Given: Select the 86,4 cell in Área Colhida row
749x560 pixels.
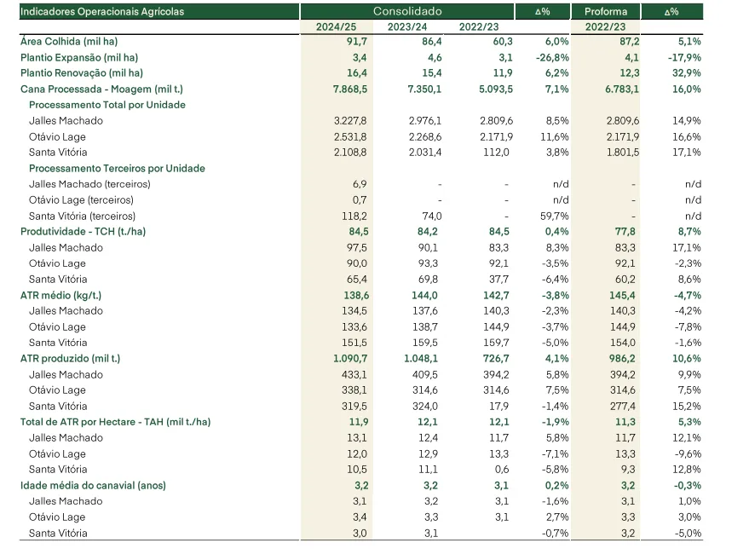Looking at the screenshot, I should [431, 42].
